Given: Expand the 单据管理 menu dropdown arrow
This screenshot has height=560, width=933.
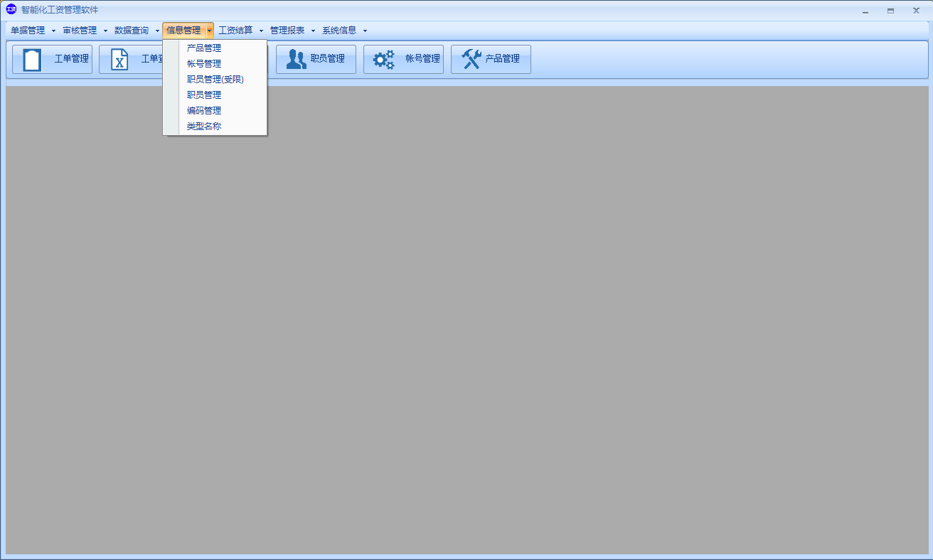Looking at the screenshot, I should 53,31.
